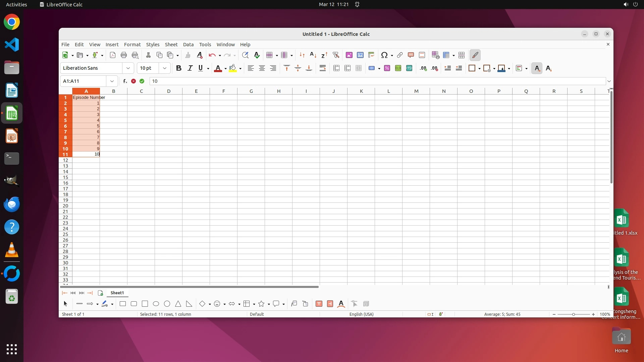The width and height of the screenshot is (644, 362).
Task: Insert a chart using toolbar icon
Action: pos(360,55)
